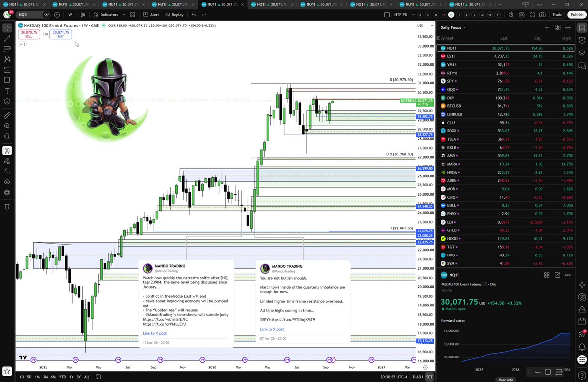The width and height of the screenshot is (588, 382).
Task: Open the alerts panel in right sidebar
Action: 582,41
